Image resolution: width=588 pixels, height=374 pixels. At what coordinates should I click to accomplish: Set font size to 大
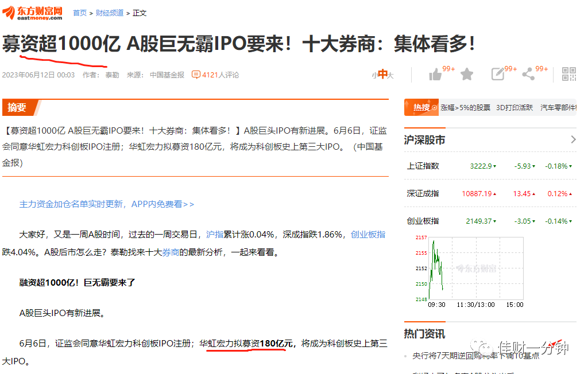[x=390, y=76]
